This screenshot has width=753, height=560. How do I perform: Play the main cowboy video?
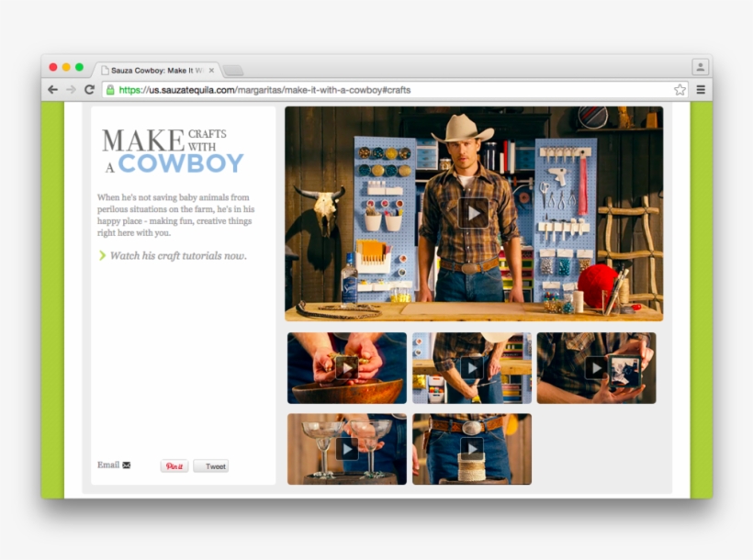[473, 213]
